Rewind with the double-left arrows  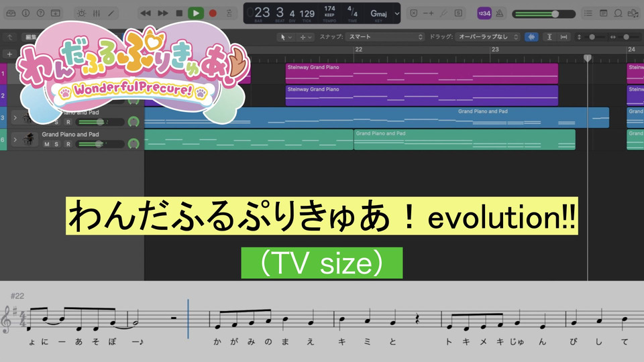145,13
